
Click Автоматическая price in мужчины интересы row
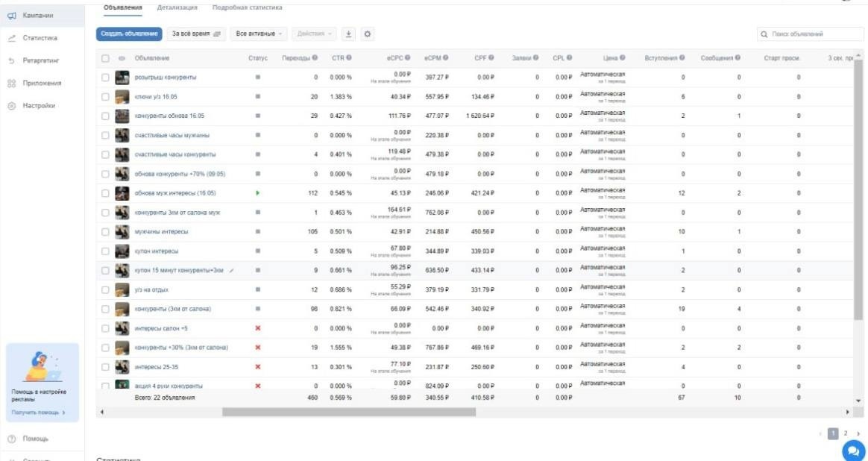[x=603, y=228]
